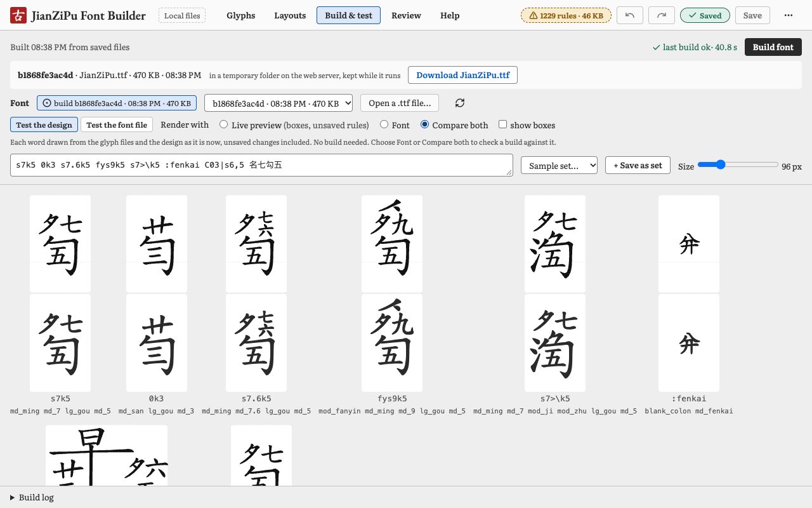
Task: Click the Build font button
Action: [773, 47]
